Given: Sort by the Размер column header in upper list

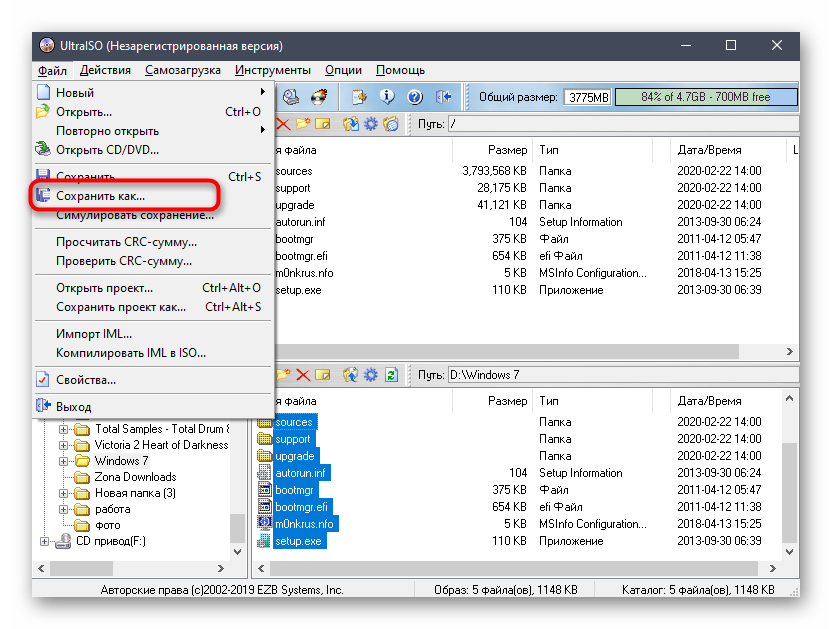Looking at the screenshot, I should [x=507, y=150].
